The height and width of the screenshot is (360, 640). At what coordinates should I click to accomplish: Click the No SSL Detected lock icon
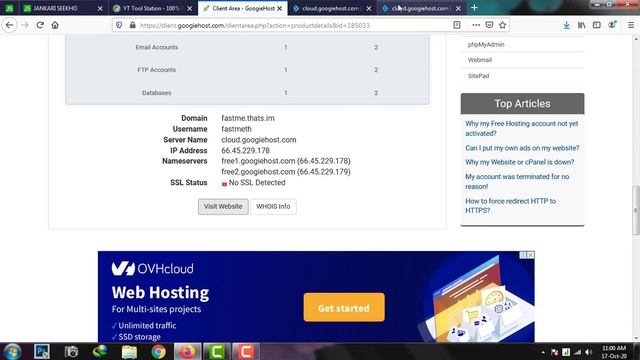224,183
